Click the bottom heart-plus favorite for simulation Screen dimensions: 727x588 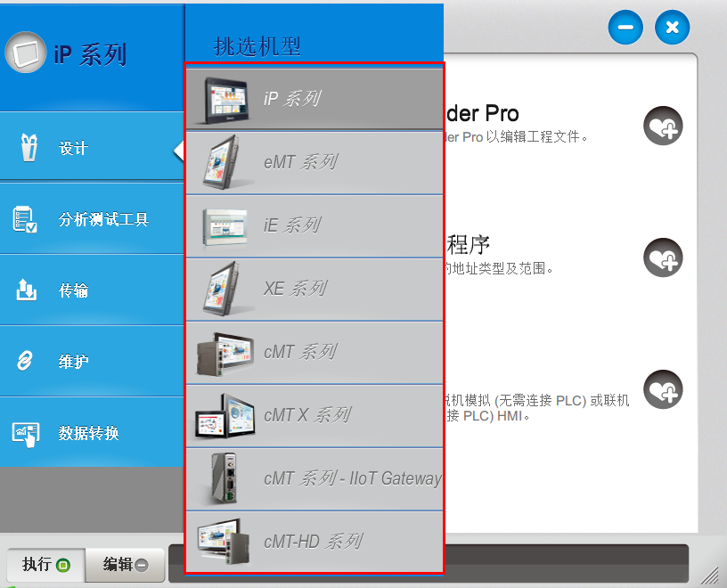coord(663,389)
